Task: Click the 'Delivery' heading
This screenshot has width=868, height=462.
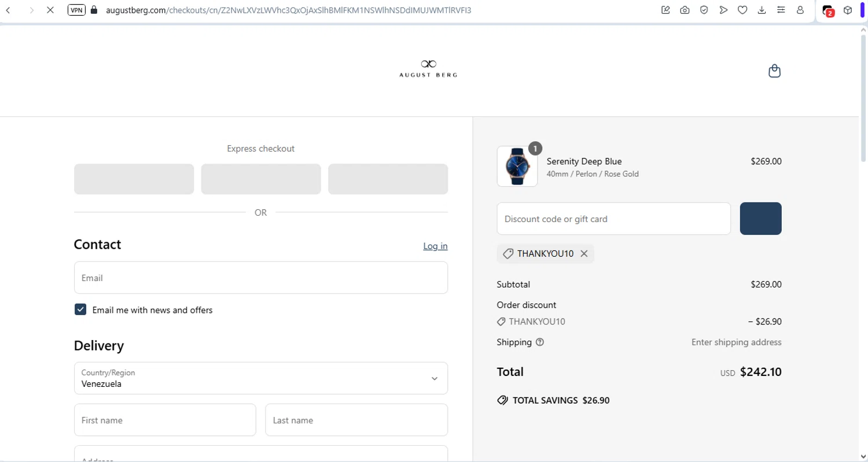Action: (x=99, y=346)
